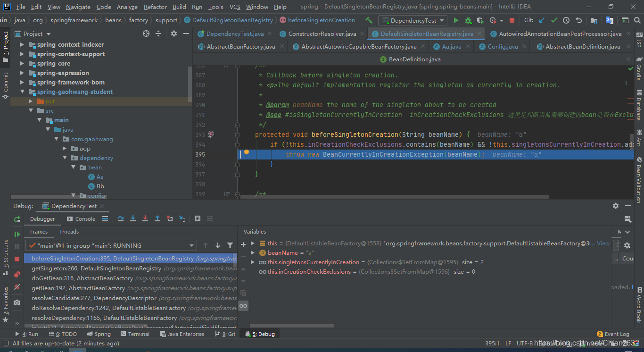The width and height of the screenshot is (644, 352).
Task: Open the Refactor menu
Action: pos(155,7)
